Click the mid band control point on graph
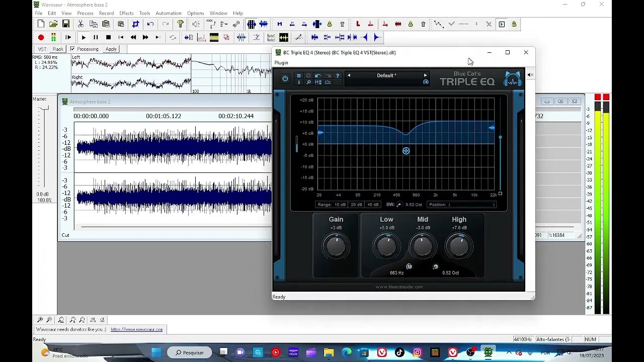 pos(406,151)
